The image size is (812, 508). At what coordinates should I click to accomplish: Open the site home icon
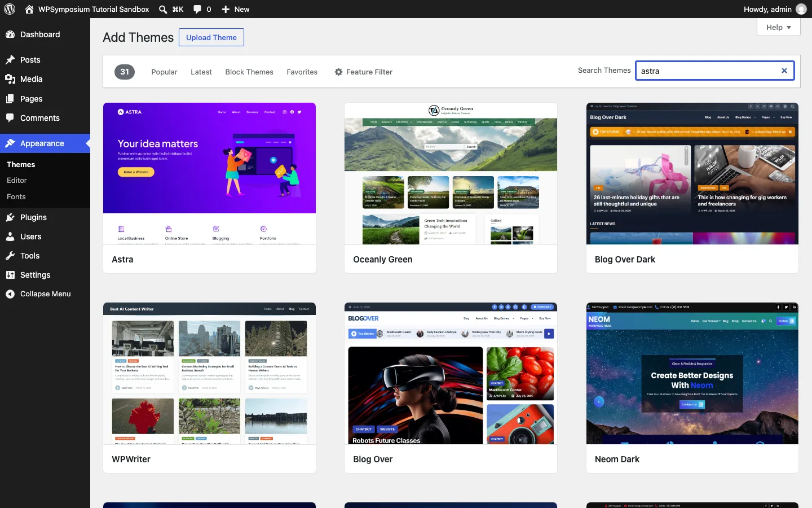pyautogui.click(x=29, y=9)
